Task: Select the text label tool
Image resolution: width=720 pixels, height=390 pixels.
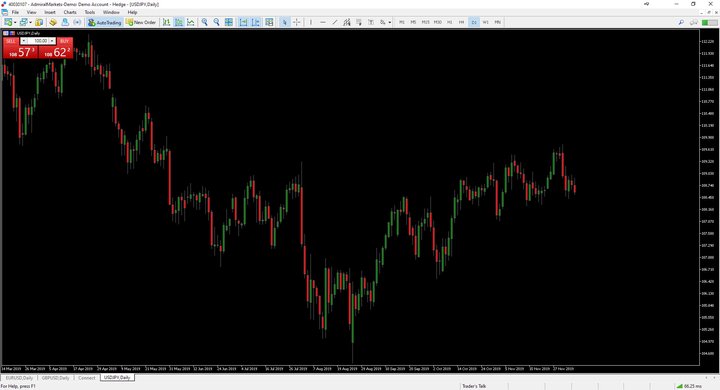Action: tap(371, 22)
